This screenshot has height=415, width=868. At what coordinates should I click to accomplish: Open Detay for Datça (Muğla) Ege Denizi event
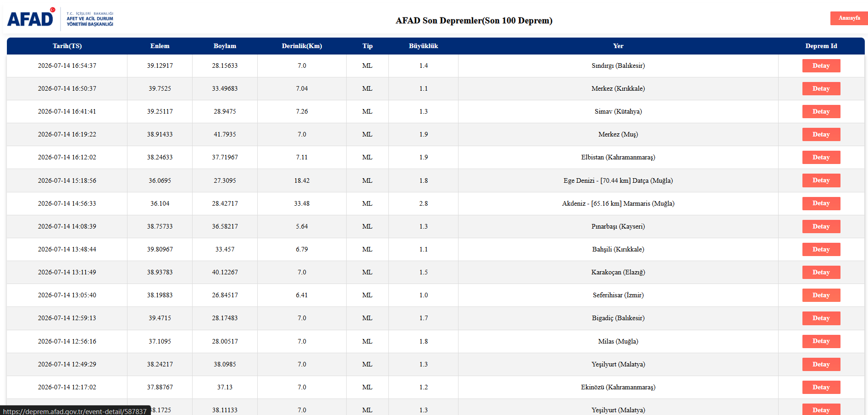(x=821, y=180)
